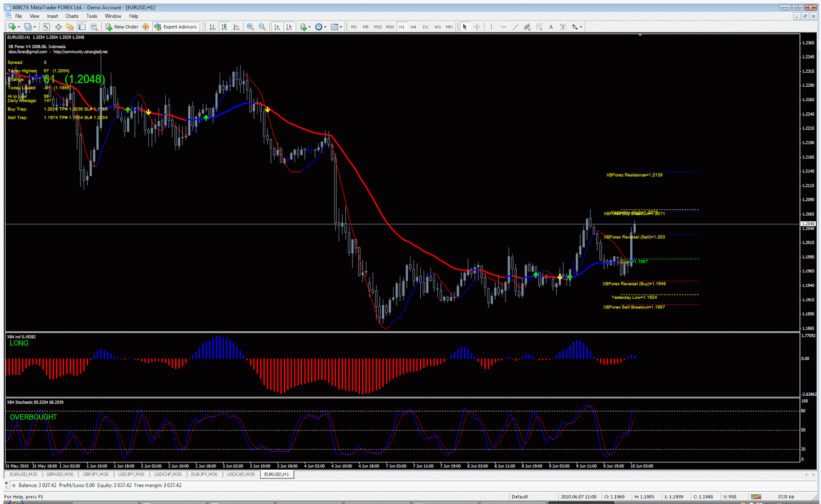
Task: Select the M15 timeframe
Action: tap(378, 27)
